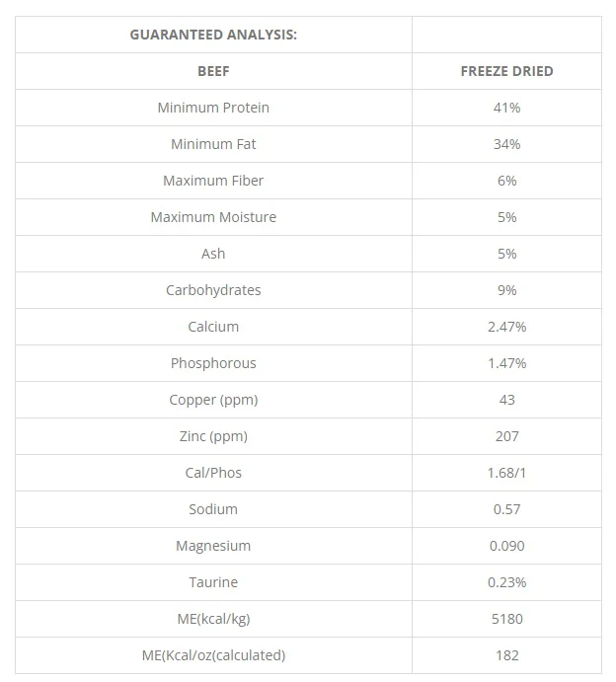Select the BEEF column header
This screenshot has width=616, height=682.
[x=213, y=71]
